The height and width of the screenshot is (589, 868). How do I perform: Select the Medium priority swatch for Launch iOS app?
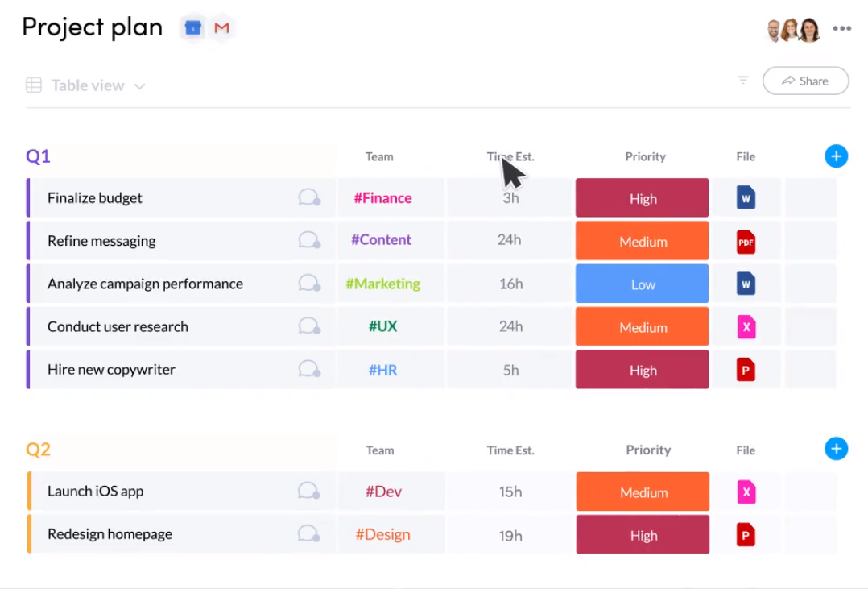(x=643, y=492)
